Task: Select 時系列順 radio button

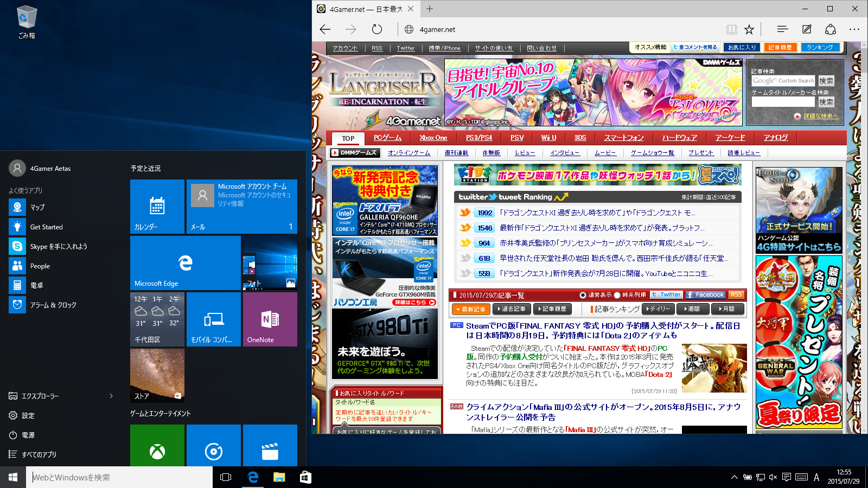Action: pyautogui.click(x=617, y=295)
